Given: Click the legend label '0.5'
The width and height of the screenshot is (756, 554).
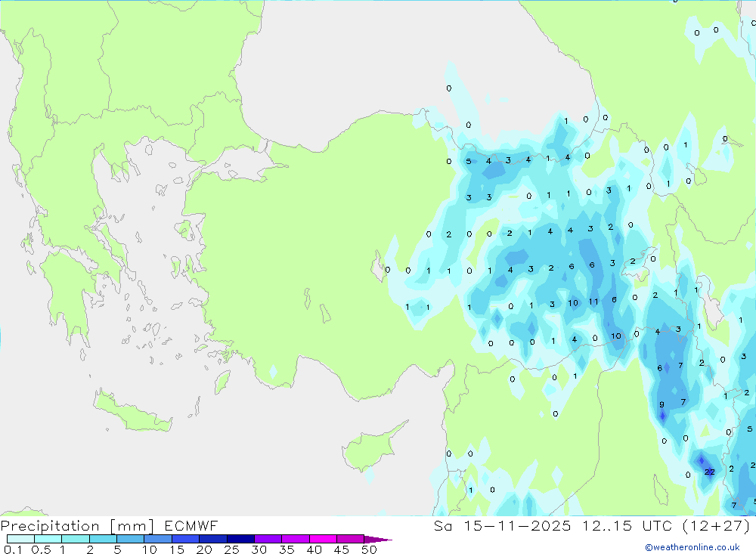Looking at the screenshot, I should [x=41, y=549].
